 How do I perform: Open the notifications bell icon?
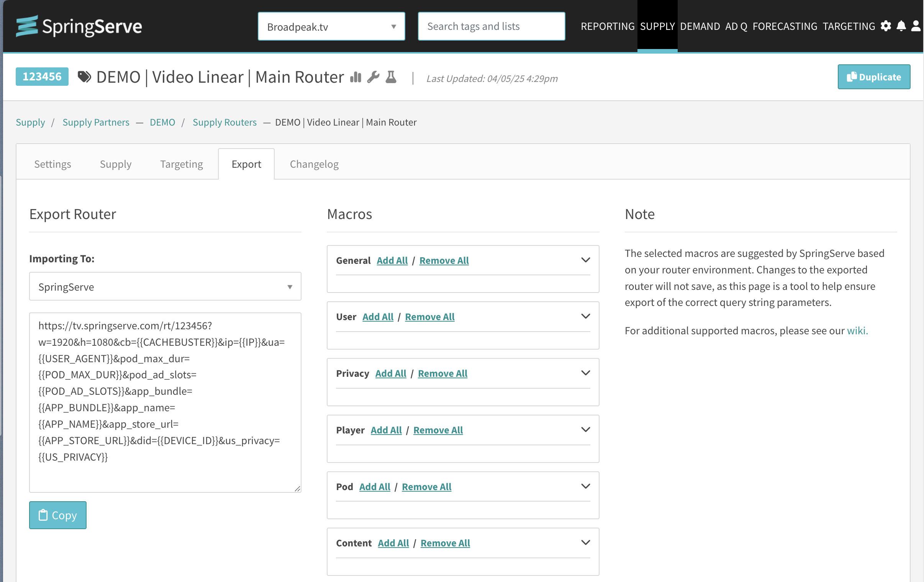tap(901, 26)
